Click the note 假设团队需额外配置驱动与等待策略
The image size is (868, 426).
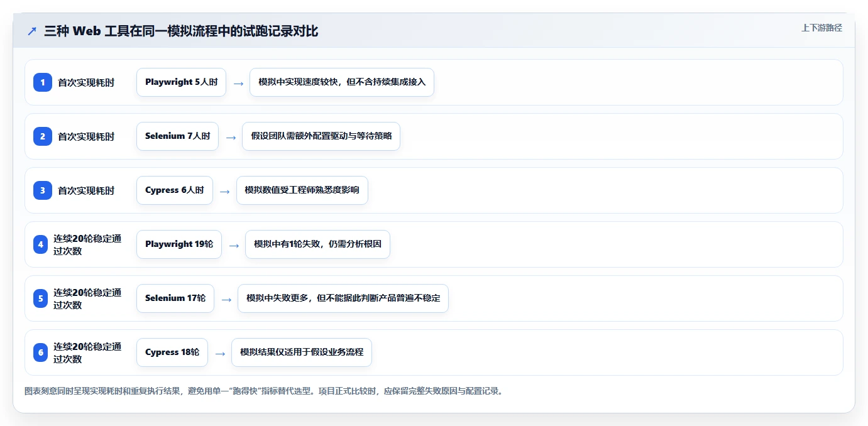point(321,136)
